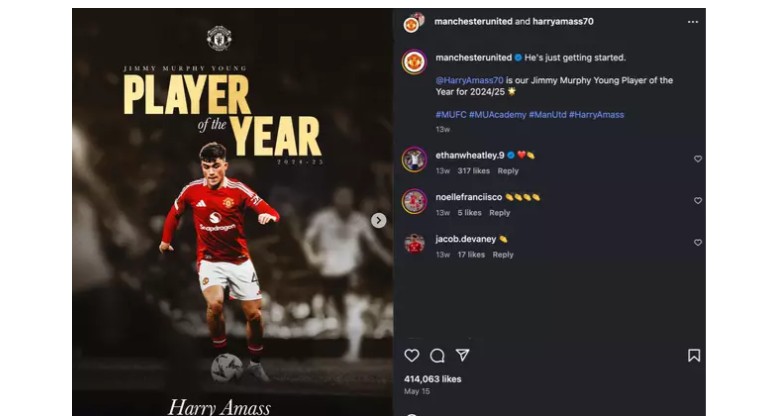Like jacob.devaney's comment heart
Image resolution: width=782 pixels, height=420 pixels.
click(x=698, y=243)
